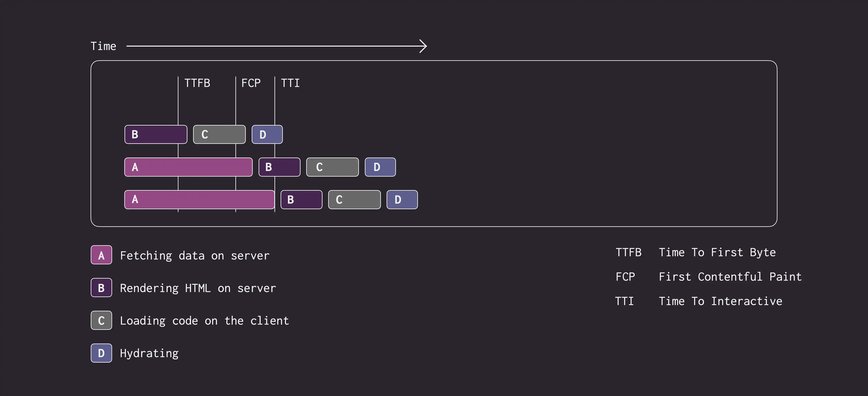
Task: Click the B bar in the middle timeline row
Action: (x=279, y=167)
